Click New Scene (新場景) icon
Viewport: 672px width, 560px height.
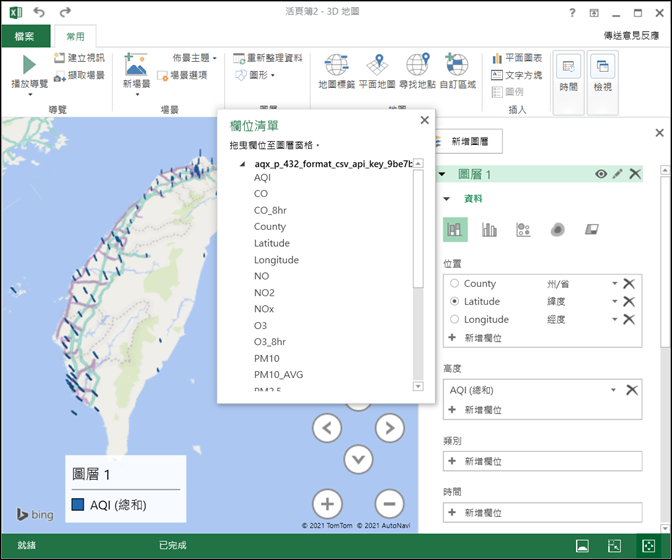136,64
